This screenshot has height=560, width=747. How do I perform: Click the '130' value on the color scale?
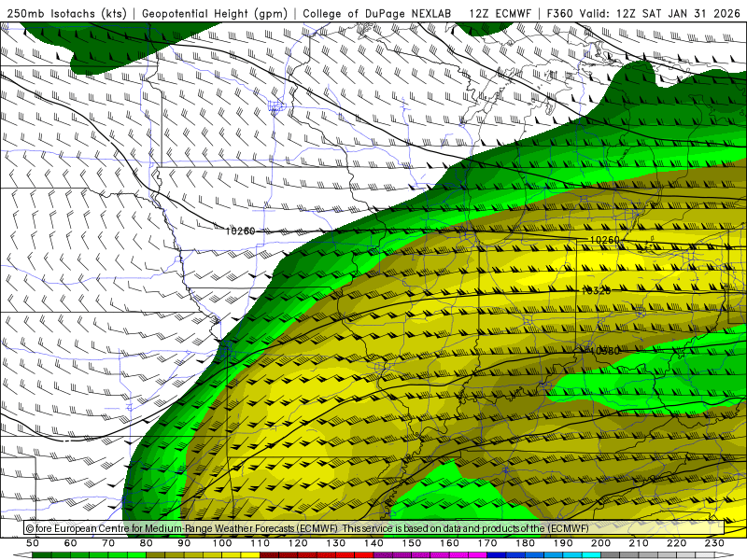[336, 543]
